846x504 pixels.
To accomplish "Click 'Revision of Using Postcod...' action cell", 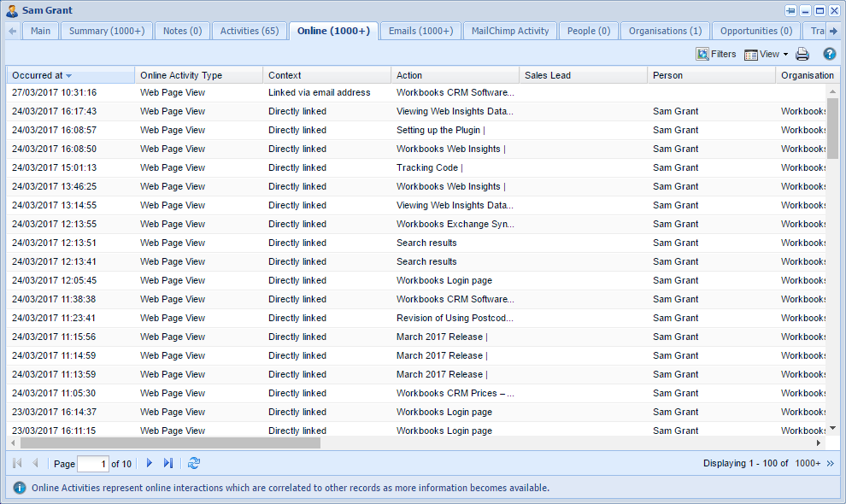I will (455, 318).
